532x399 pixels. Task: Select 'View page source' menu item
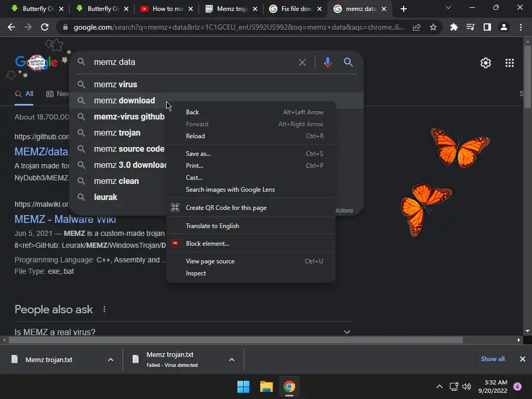[251, 261]
